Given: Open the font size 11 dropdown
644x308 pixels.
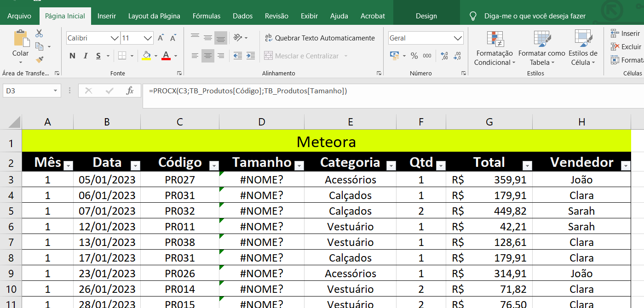Looking at the screenshot, I should [148, 38].
